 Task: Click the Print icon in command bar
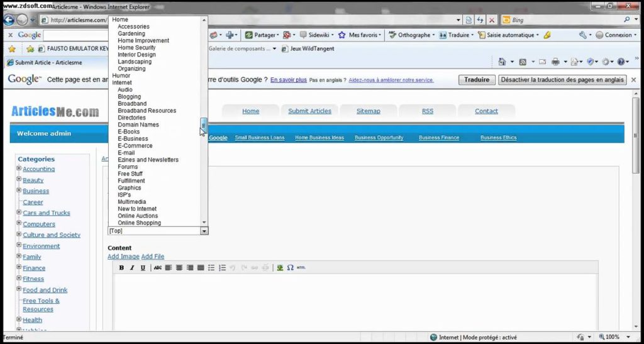pos(555,62)
